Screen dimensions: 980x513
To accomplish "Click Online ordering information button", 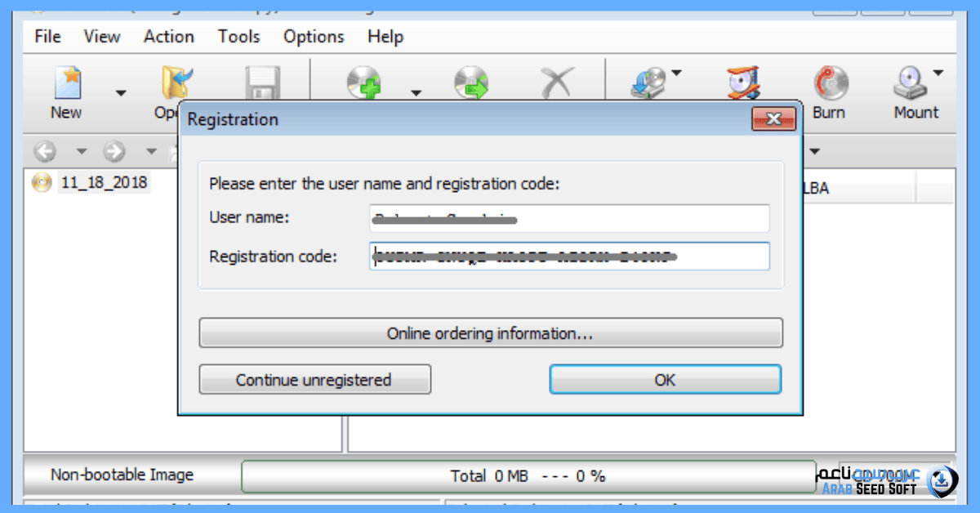I will coord(490,333).
